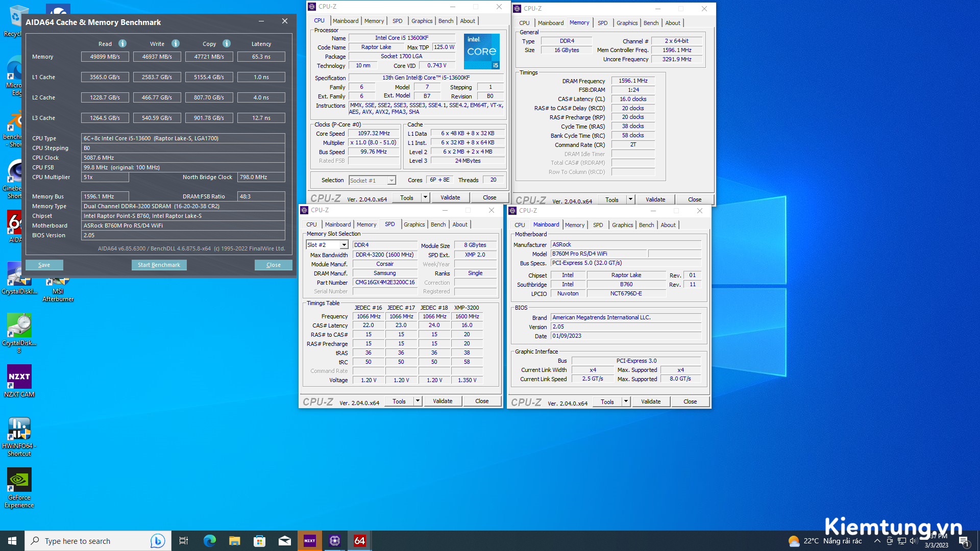Click the weather icon in the taskbar

point(794,541)
